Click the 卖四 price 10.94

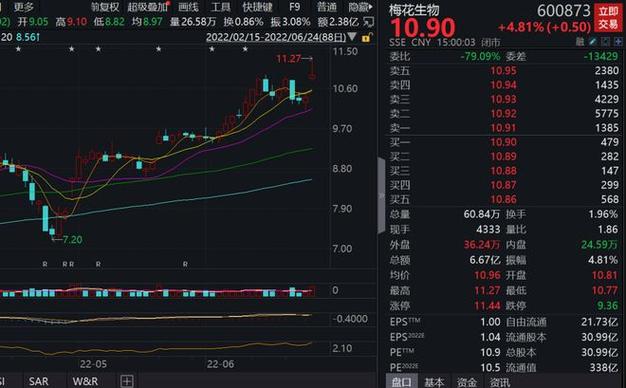pos(503,85)
